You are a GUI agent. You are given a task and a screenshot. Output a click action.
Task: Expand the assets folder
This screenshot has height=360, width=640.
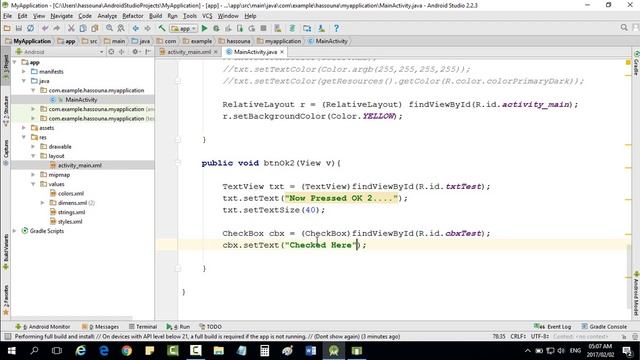[24, 128]
